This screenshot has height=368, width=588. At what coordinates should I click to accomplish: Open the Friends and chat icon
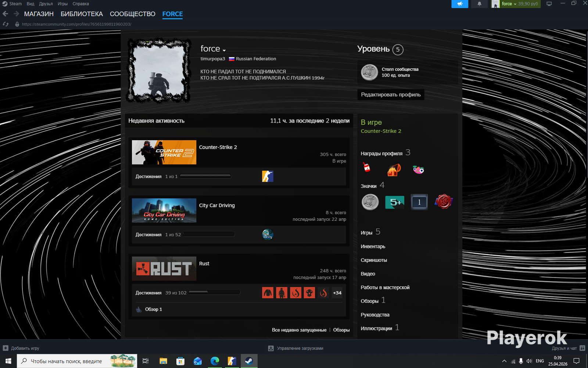tap(582, 348)
